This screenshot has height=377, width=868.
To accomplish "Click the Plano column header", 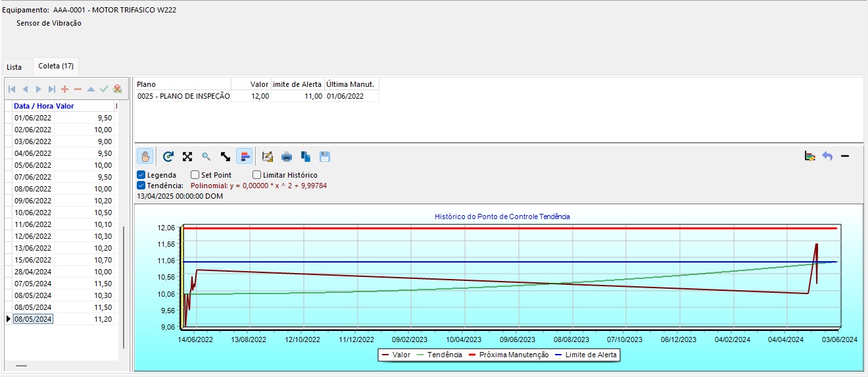I will pyautogui.click(x=183, y=84).
